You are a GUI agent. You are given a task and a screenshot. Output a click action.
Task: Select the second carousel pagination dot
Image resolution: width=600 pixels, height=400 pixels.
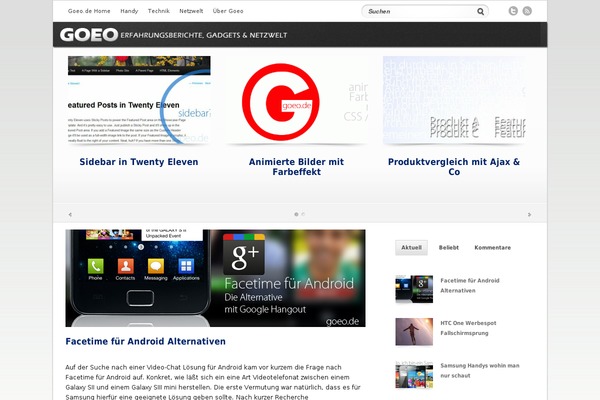(303, 214)
